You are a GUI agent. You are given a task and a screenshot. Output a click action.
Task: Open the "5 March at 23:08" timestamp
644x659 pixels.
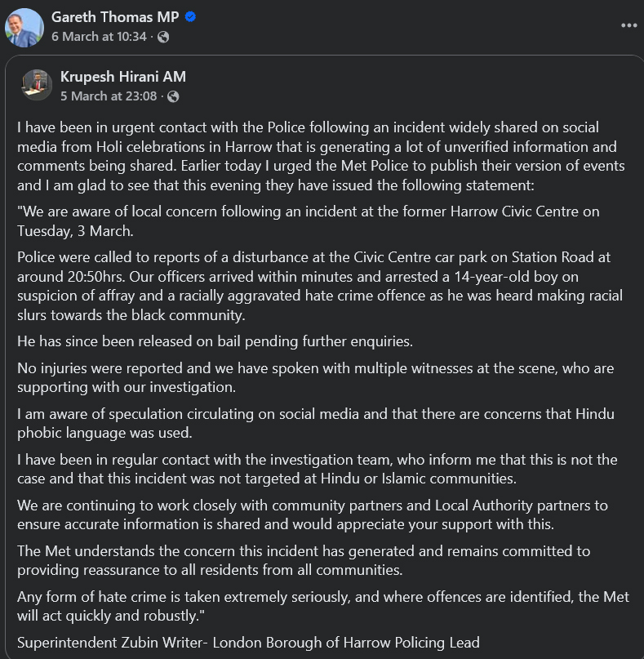click(x=108, y=96)
